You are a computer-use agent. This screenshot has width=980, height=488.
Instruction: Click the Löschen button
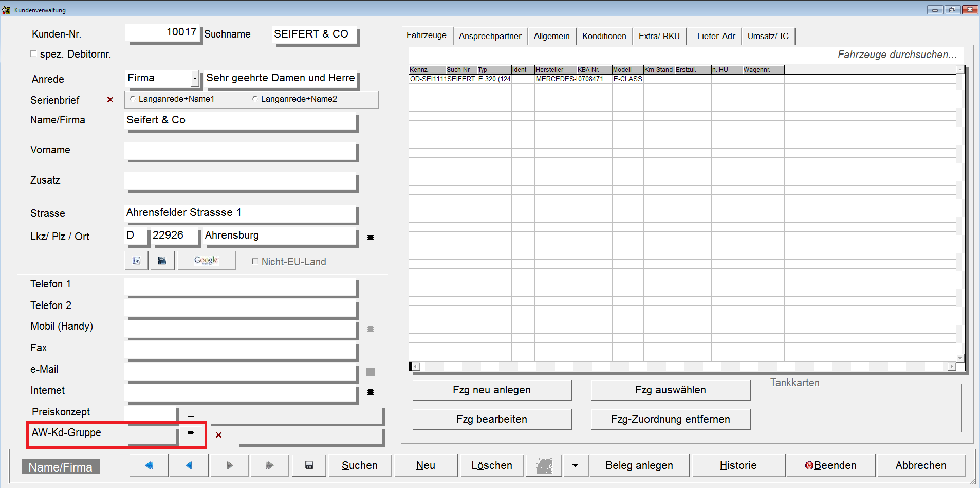click(492, 465)
